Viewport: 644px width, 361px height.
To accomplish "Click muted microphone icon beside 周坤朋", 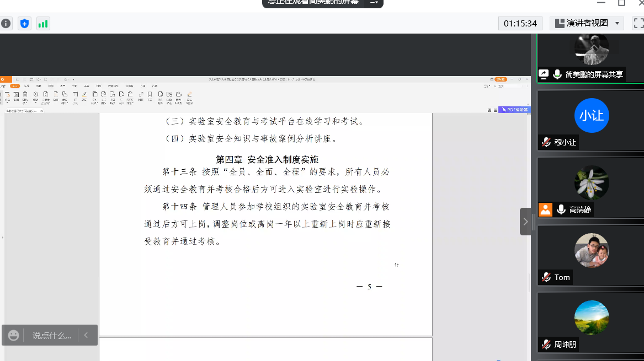I will [x=546, y=344].
